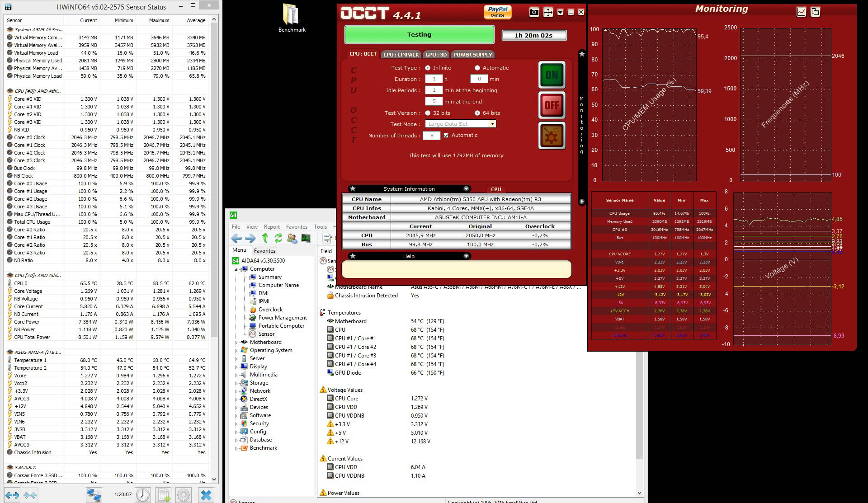Switch to the POWER SUPPLY tab

coord(472,55)
